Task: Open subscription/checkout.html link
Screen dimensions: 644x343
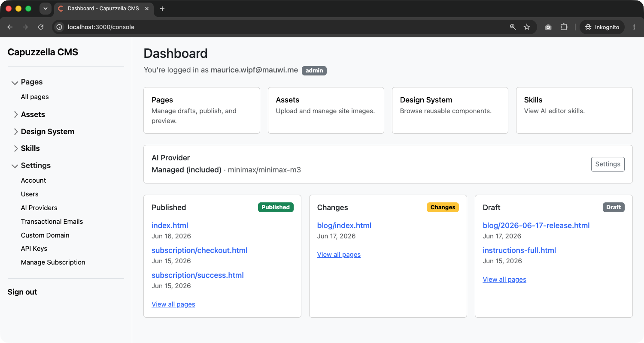Action: (200, 250)
